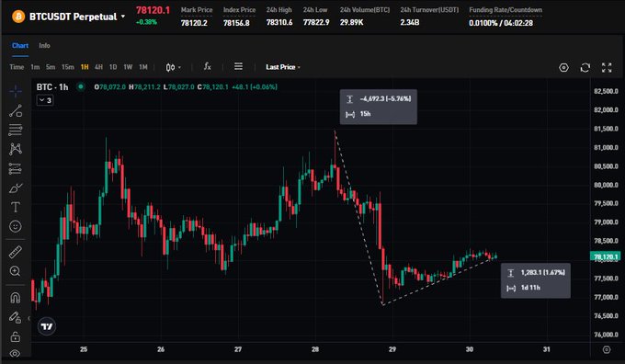Select the 1H timeframe
The width and height of the screenshot is (625, 364).
(x=85, y=67)
